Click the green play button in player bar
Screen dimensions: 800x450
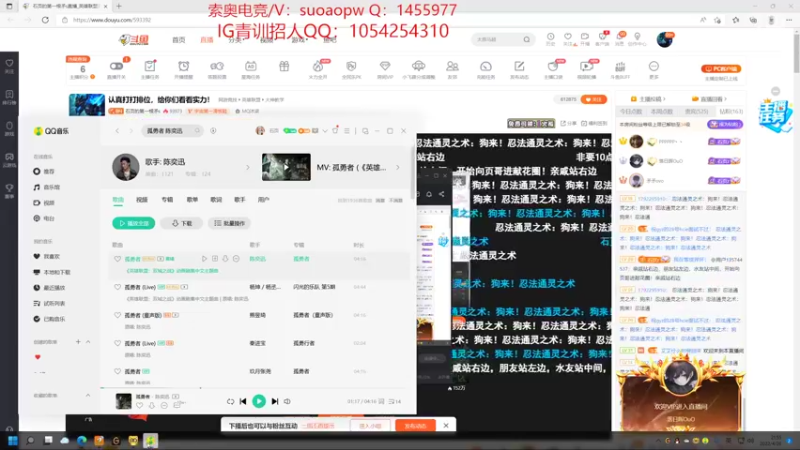coord(259,402)
